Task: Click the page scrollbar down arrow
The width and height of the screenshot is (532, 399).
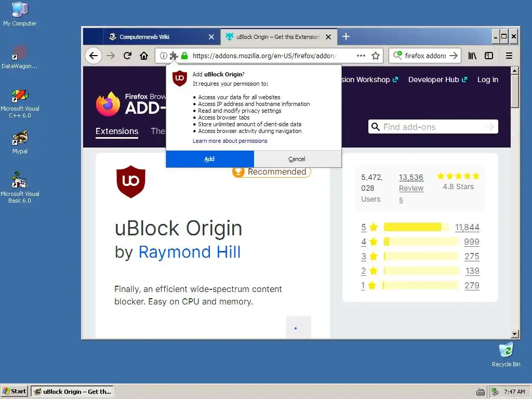Action: tap(515, 334)
